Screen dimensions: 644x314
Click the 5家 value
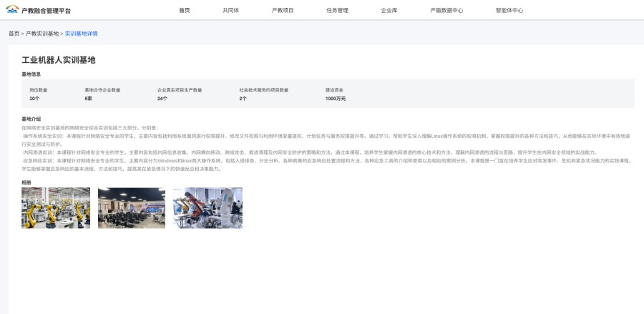coord(88,99)
